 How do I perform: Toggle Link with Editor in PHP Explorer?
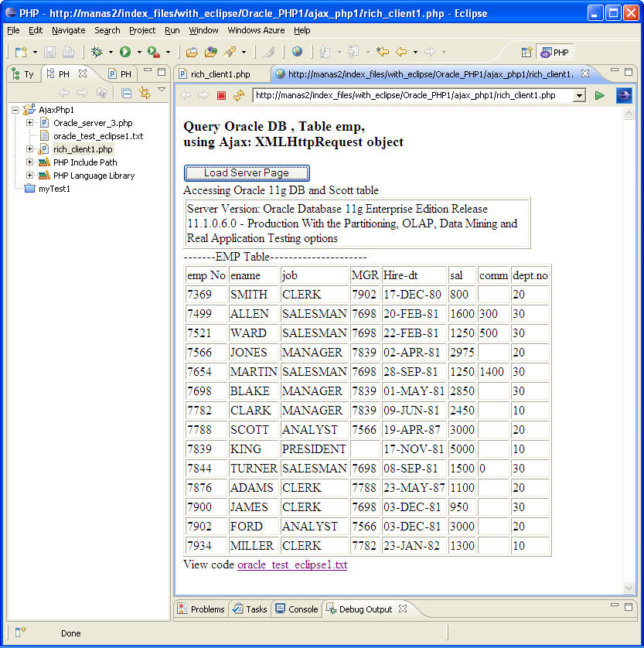145,93
